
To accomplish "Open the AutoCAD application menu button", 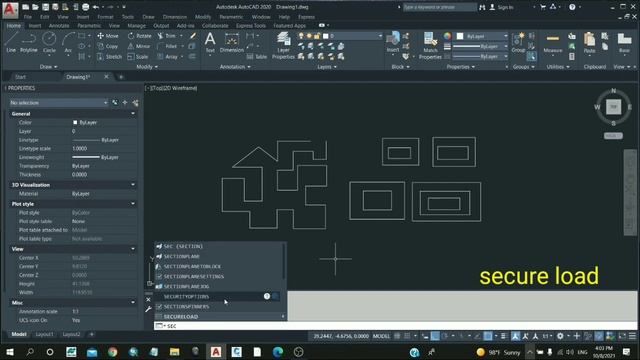I will 10,10.
